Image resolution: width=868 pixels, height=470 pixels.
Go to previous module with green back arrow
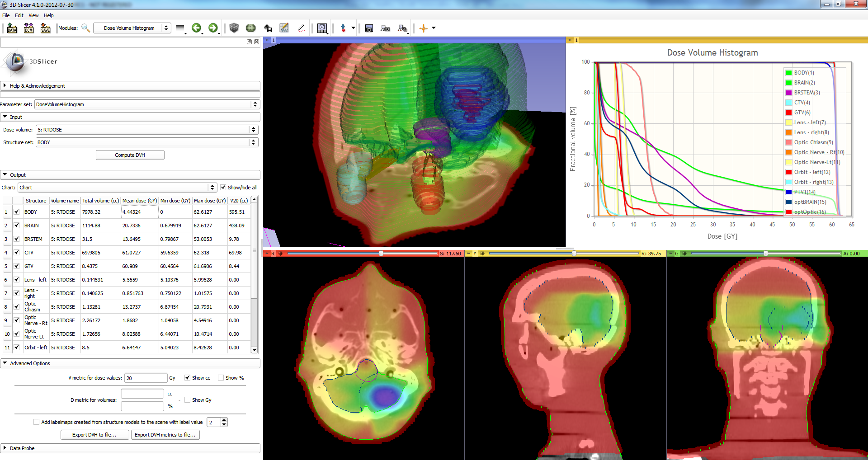[x=196, y=28]
